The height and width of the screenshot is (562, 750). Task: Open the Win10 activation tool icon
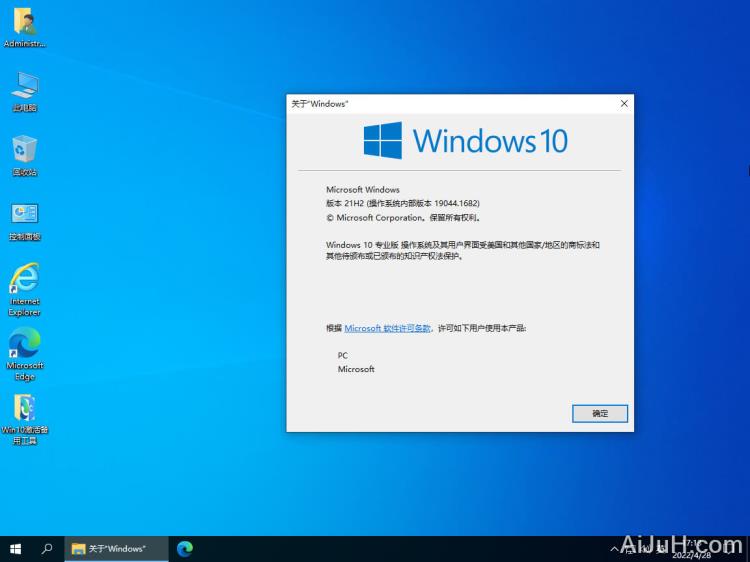pyautogui.click(x=24, y=419)
